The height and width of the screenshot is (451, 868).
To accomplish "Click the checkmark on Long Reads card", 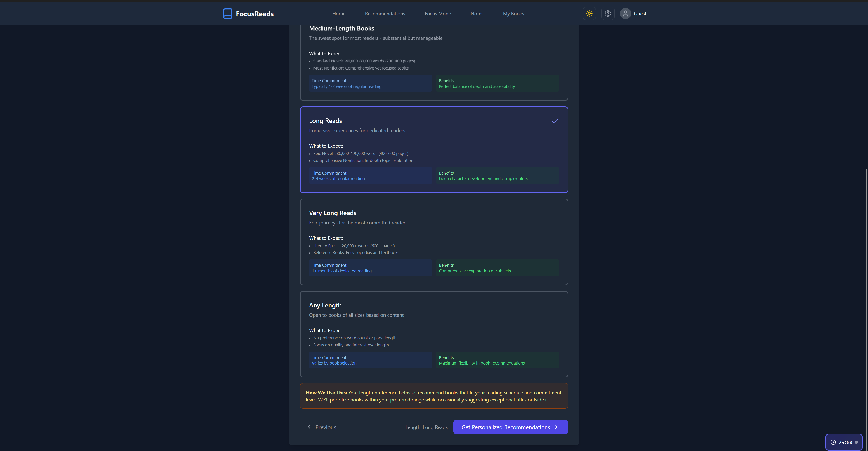I will pyautogui.click(x=555, y=121).
